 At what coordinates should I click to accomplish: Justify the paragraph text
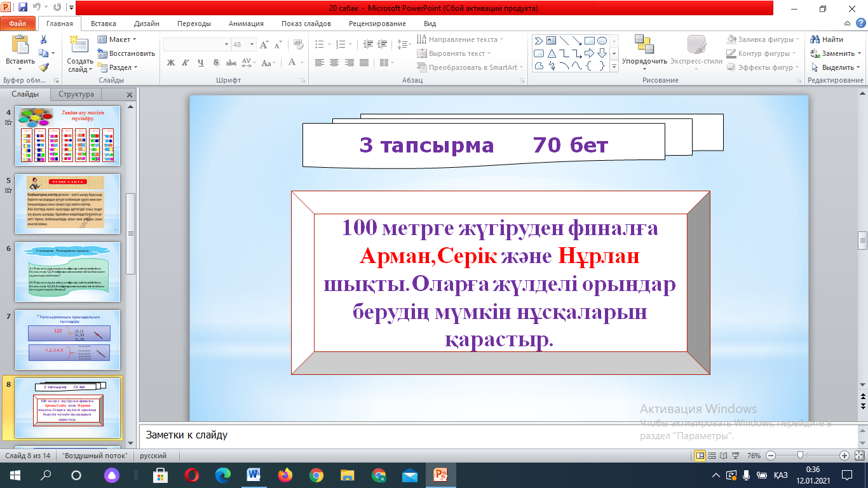tap(364, 63)
